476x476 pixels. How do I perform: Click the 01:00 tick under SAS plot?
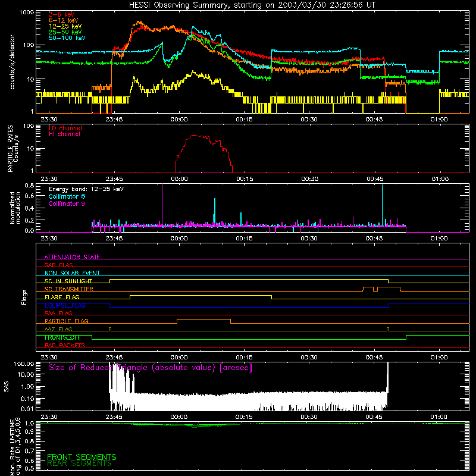click(x=439, y=417)
